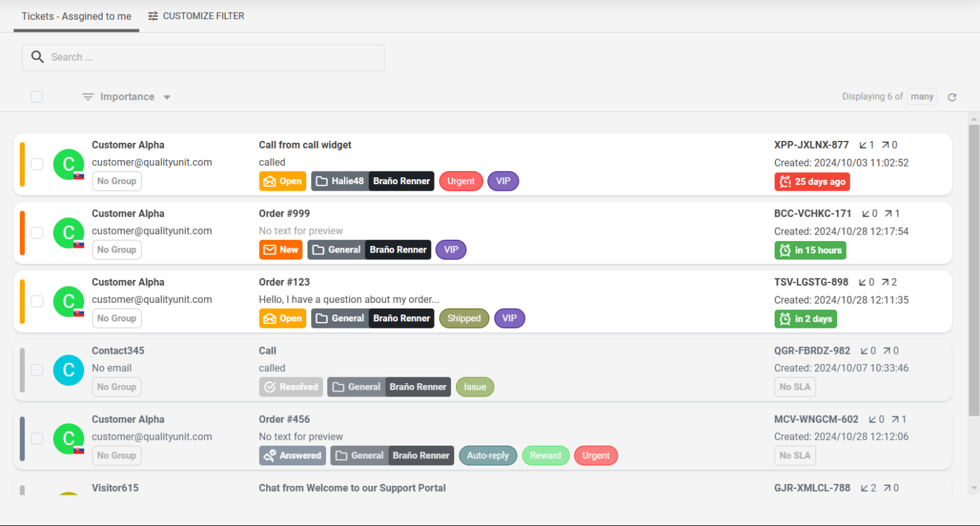Open the CUSTOMIZE FILTER tab
This screenshot has width=980, height=526.
(196, 16)
